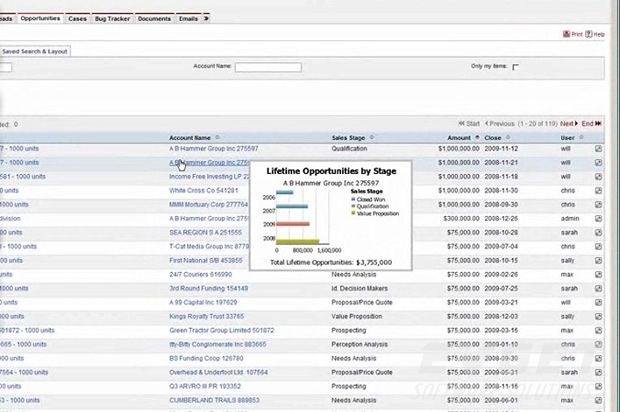Sort by the Sales Stage column icon
The width and height of the screenshot is (620, 412).
372,138
